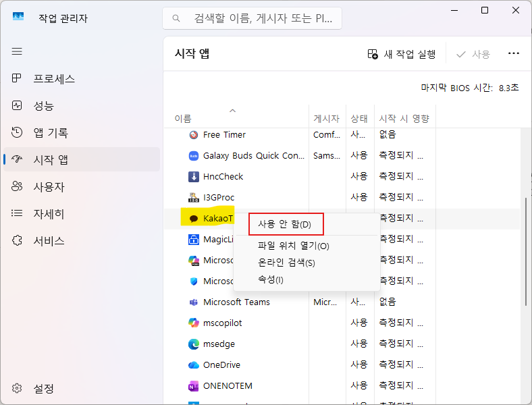Click the Galaxy Buds app icon
Image resolution: width=532 pixels, height=405 pixels.
coord(193,156)
